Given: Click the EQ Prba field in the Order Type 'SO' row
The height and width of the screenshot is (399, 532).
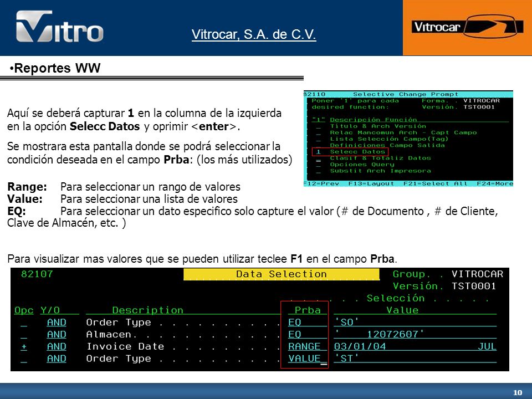Looking at the screenshot, I should pyautogui.click(x=308, y=323).
